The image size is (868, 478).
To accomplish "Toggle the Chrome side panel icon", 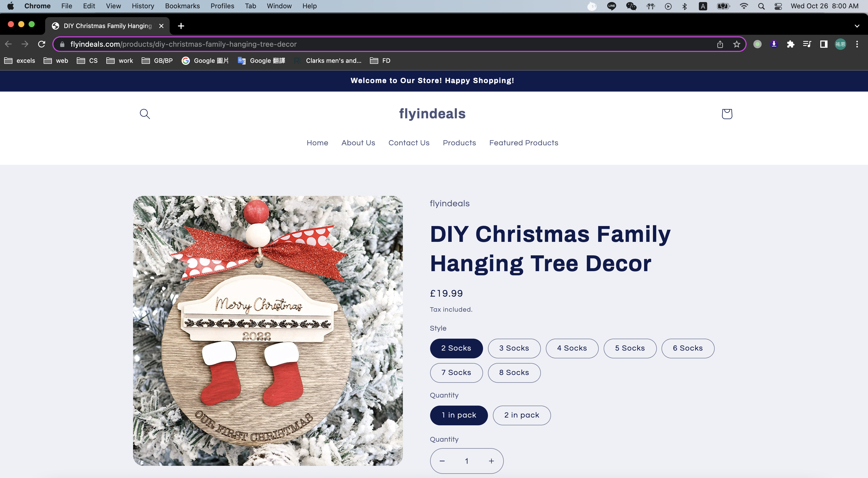I will click(x=824, y=44).
